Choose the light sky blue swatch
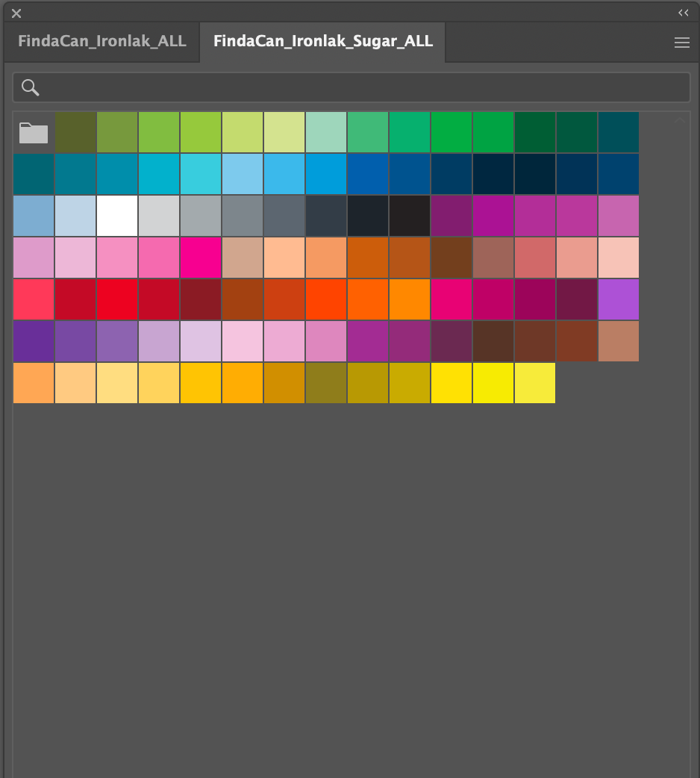Image resolution: width=700 pixels, height=778 pixels. (x=243, y=175)
